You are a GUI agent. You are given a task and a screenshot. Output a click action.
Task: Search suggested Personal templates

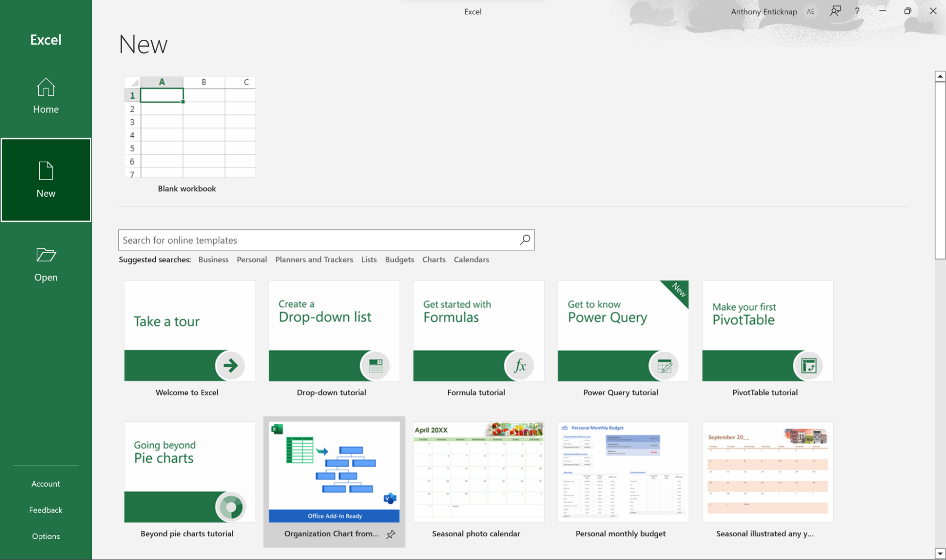point(252,259)
